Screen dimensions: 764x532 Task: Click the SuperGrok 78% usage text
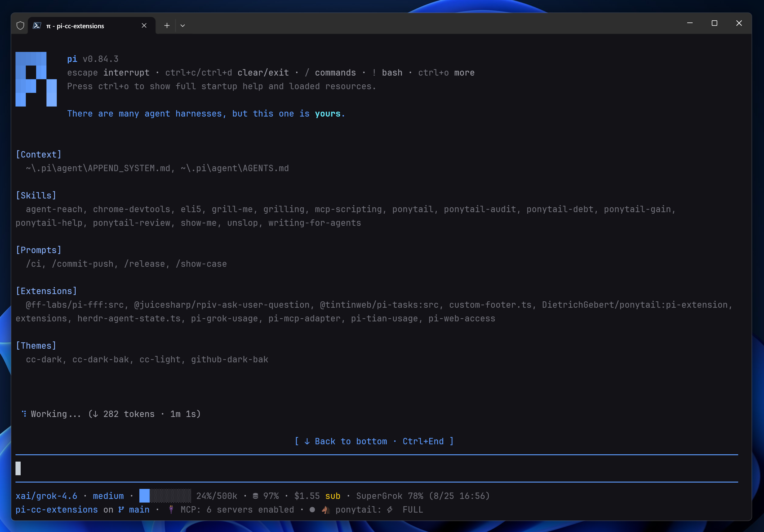(x=423, y=496)
